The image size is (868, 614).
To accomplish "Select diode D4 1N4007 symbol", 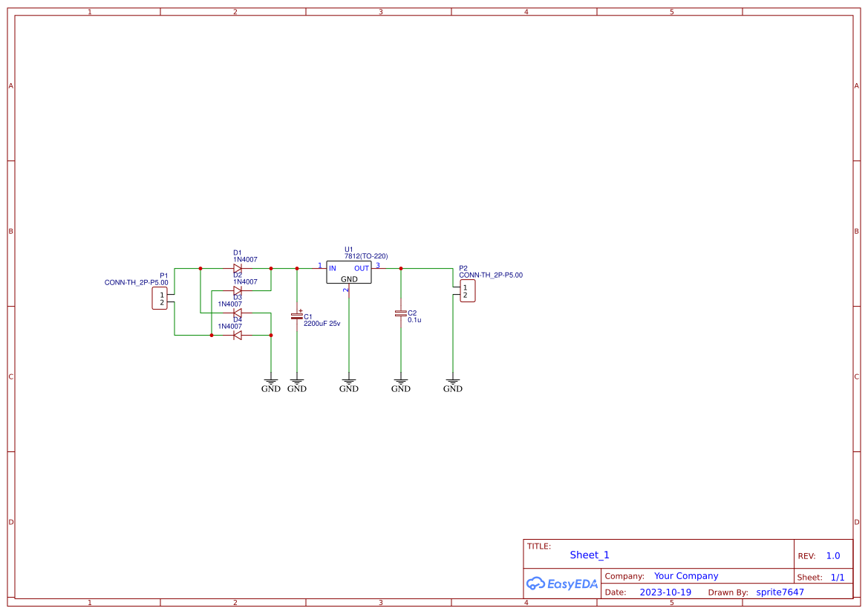I will (237, 334).
